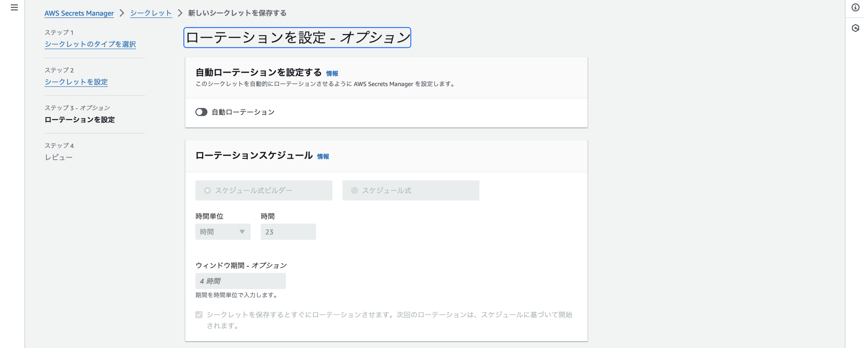This screenshot has height=348, width=868.
Task: Click the 時間 number field showing 23
Action: [288, 232]
